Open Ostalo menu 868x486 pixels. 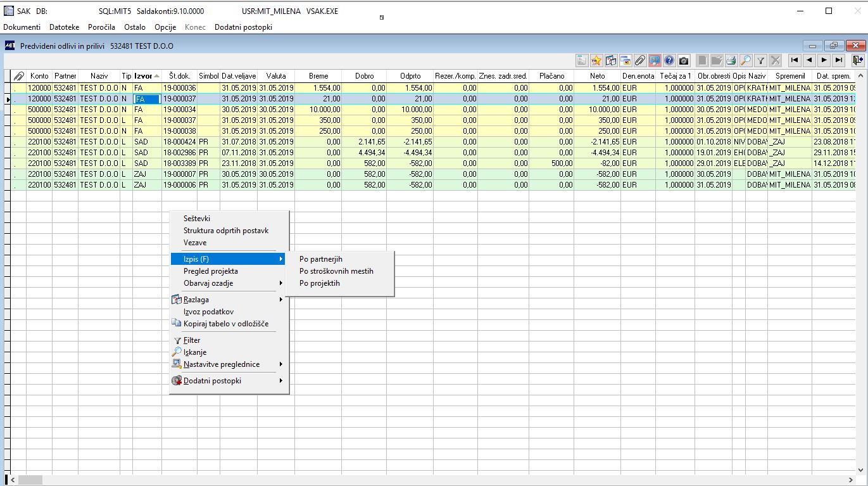pos(135,27)
